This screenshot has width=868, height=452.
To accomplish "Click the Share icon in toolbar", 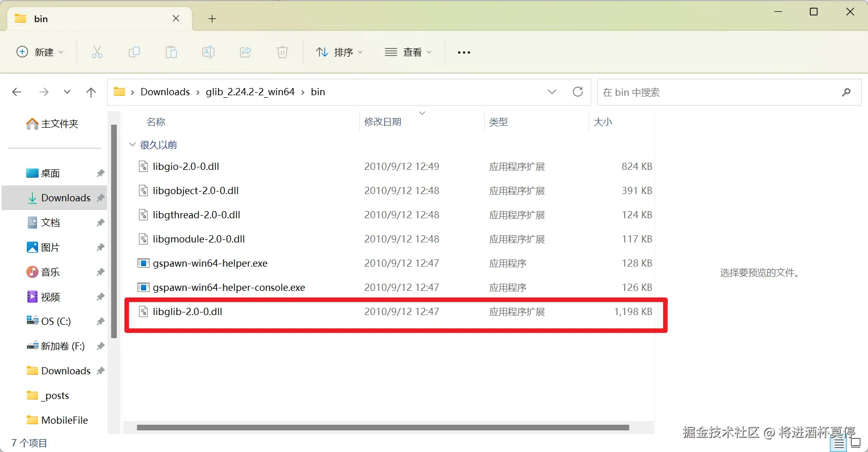I will pyautogui.click(x=245, y=52).
